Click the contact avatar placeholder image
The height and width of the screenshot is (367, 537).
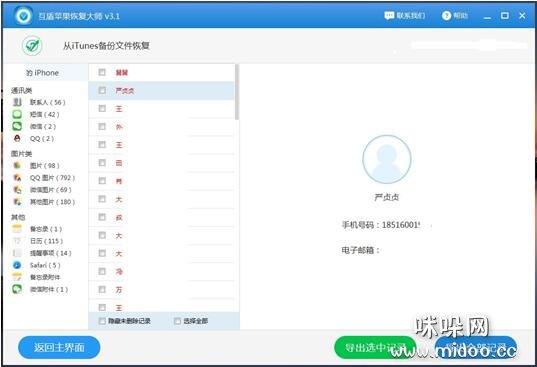387,159
